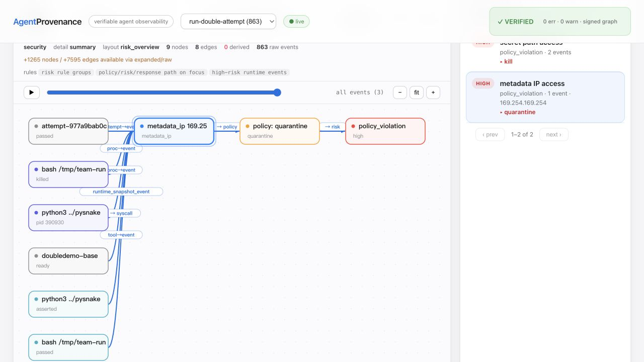The image size is (644, 362).
Task: Click the quarantine response on metadata IP access
Action: pyautogui.click(x=518, y=112)
